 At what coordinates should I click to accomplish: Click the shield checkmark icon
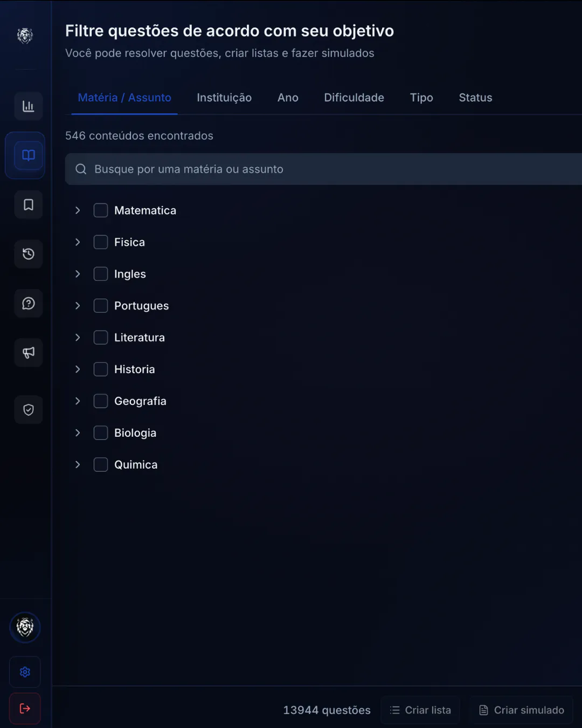coord(29,410)
